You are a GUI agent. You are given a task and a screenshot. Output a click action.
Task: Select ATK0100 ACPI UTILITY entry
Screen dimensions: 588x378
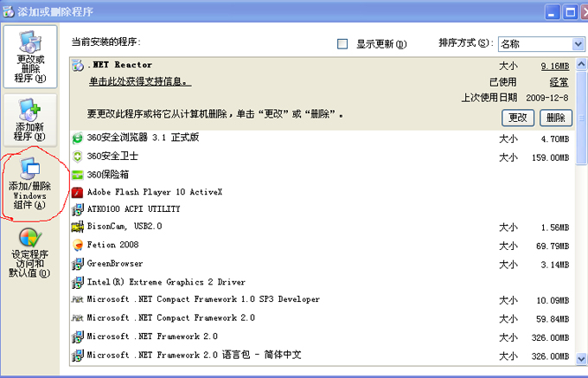tap(323, 209)
